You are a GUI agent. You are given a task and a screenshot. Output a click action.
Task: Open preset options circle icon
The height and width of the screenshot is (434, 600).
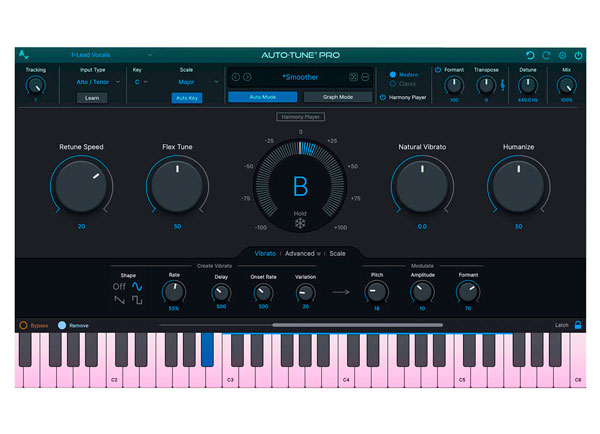(365, 77)
